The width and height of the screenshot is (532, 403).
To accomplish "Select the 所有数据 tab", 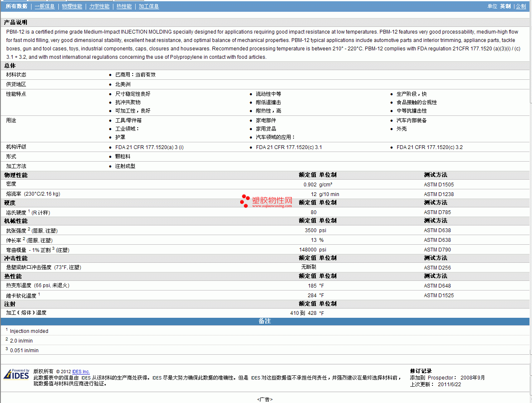I will coord(16,6).
